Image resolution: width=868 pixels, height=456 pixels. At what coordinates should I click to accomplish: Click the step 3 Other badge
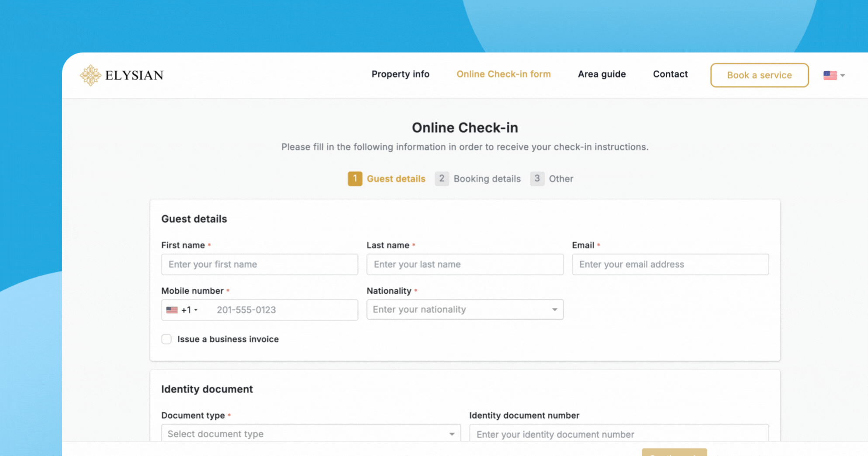[x=537, y=178]
